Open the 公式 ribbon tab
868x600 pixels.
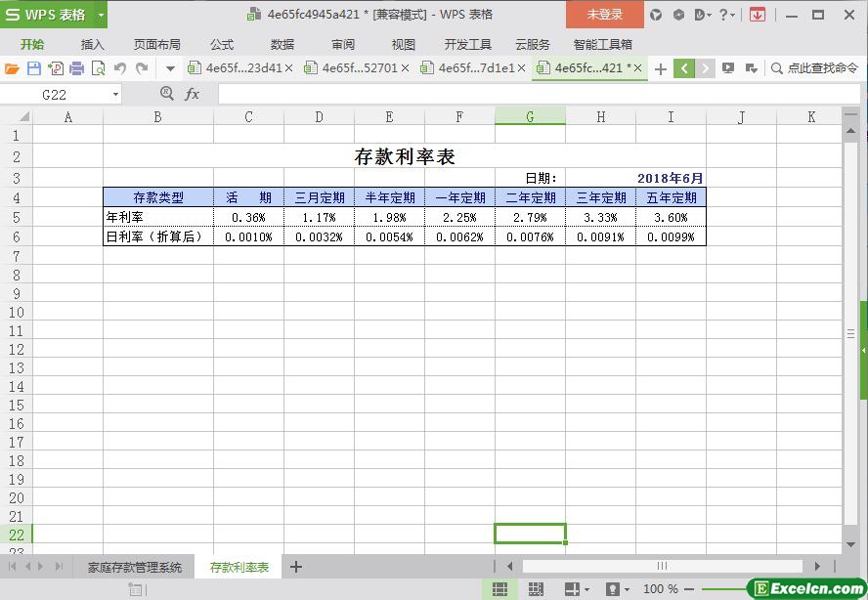coord(222,44)
